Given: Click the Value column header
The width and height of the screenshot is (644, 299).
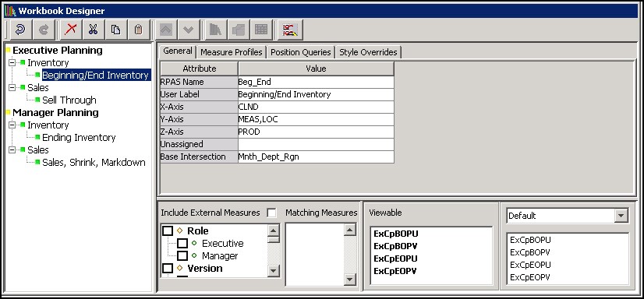Looking at the screenshot, I should (316, 69).
